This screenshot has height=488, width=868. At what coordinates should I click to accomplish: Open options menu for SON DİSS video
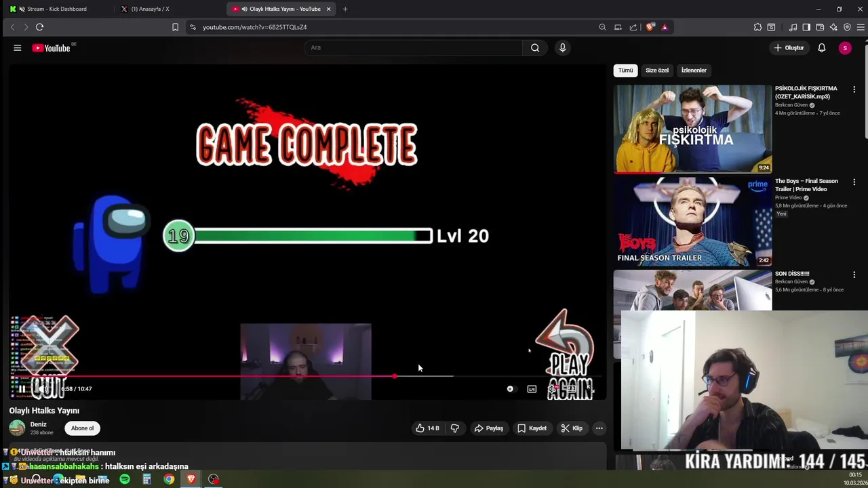(854, 274)
